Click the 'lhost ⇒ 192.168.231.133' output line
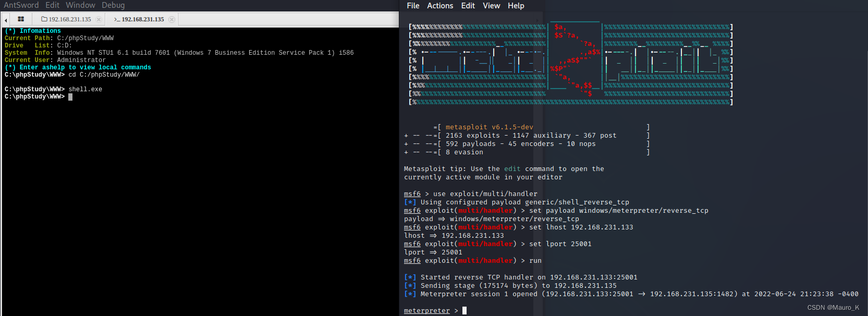 click(x=454, y=236)
